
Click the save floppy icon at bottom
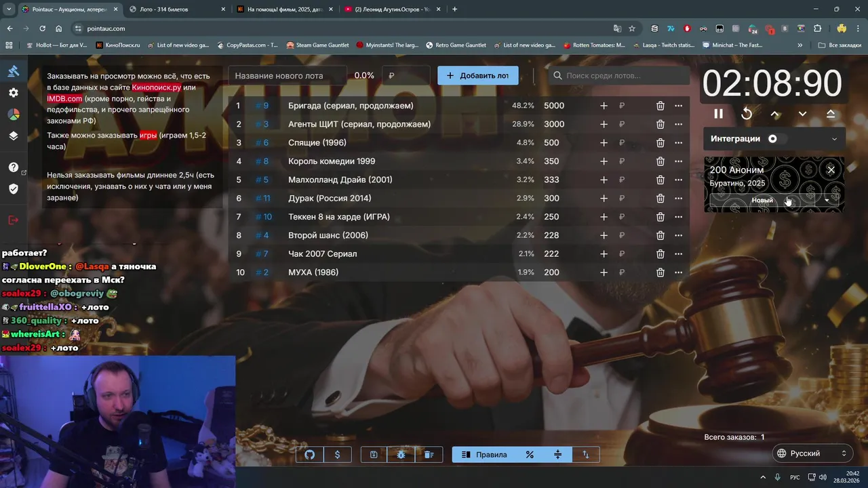[x=374, y=455]
